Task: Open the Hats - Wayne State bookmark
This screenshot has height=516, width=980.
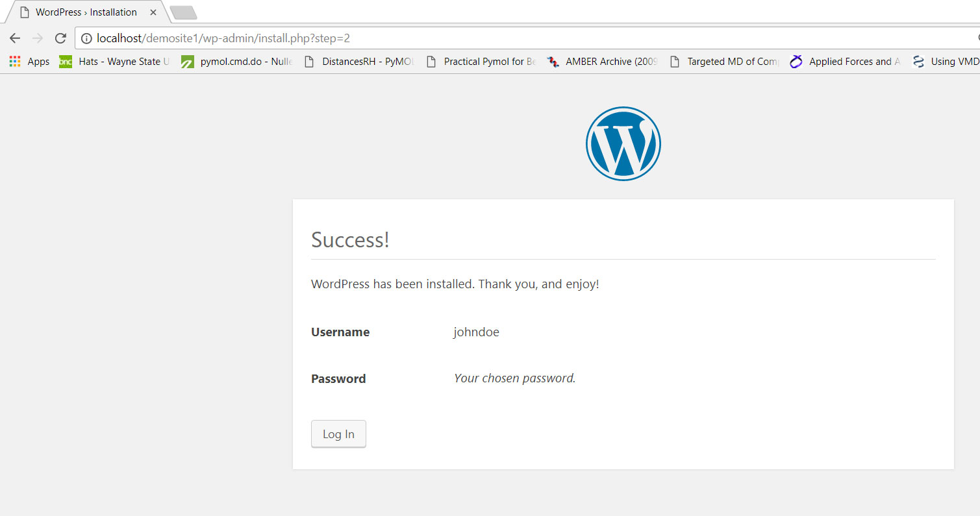Action: coord(115,62)
